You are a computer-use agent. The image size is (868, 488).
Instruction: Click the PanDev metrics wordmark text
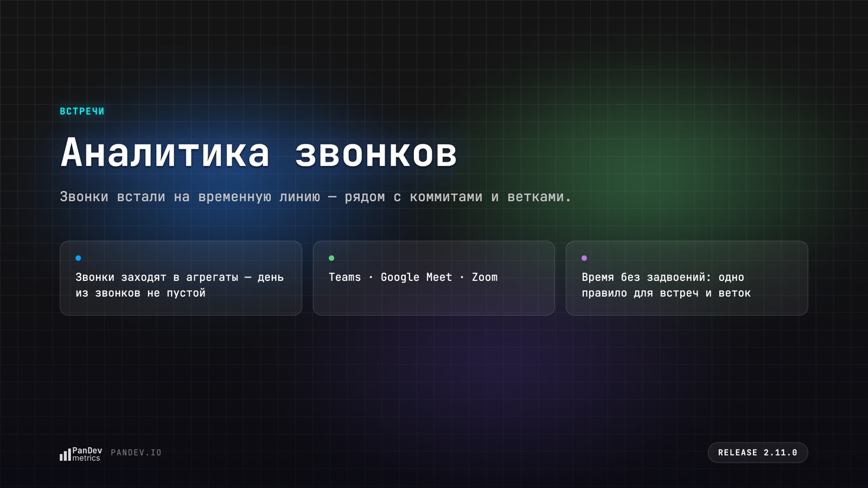coord(87,454)
